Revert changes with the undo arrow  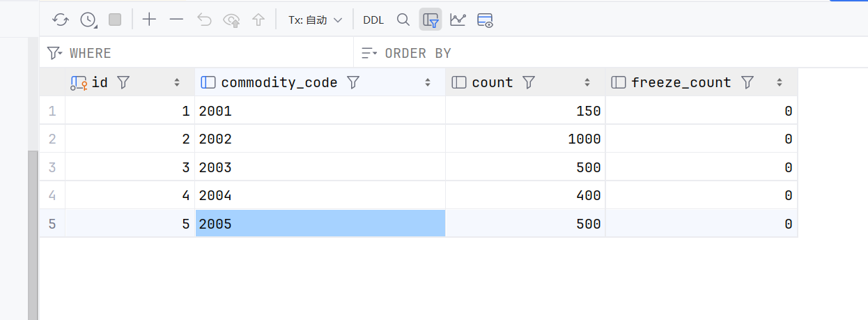(204, 20)
